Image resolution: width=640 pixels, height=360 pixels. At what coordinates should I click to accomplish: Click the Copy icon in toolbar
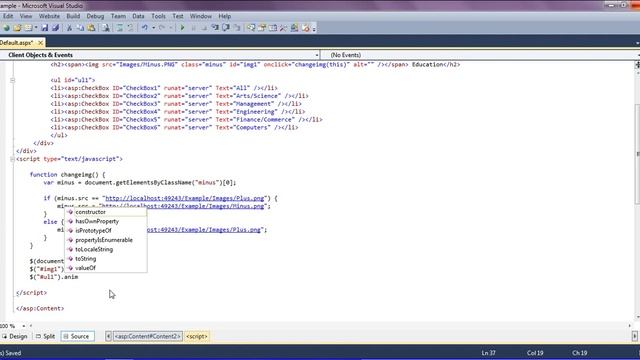tap(80, 28)
